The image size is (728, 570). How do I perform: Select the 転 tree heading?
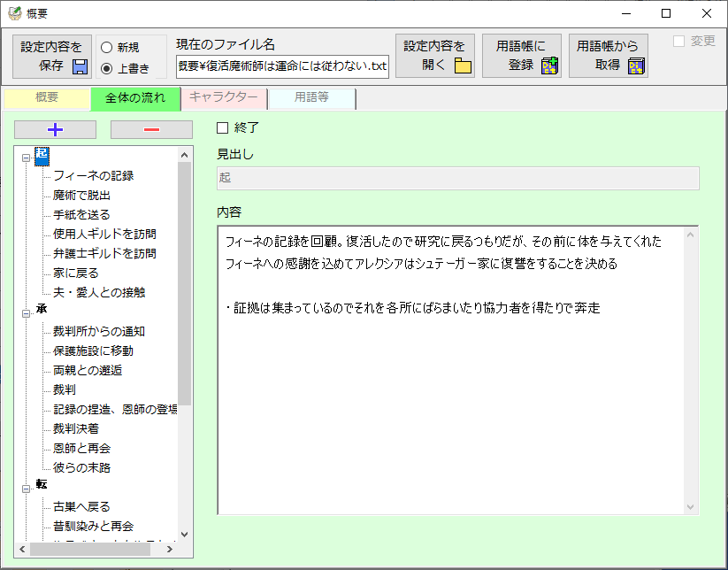click(x=42, y=484)
